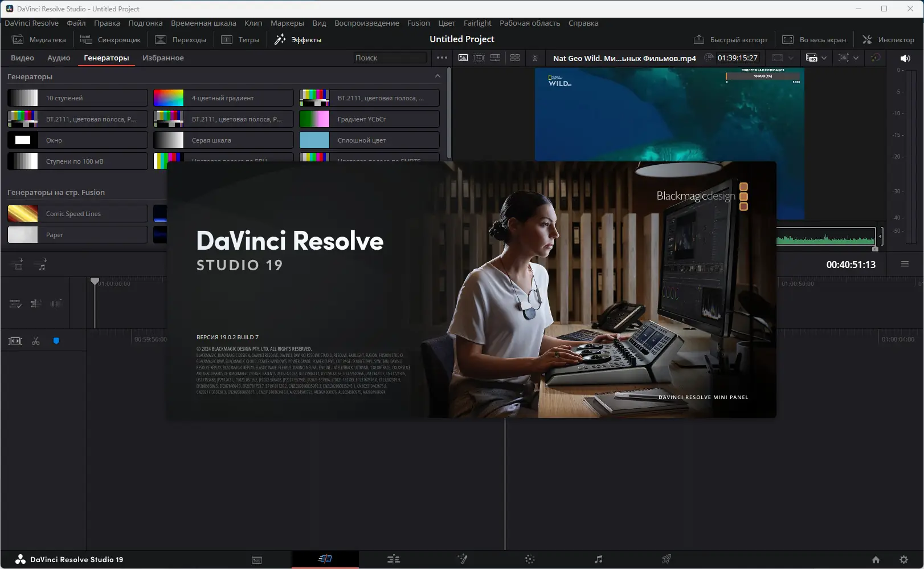Switch to the Аудио tab
The height and width of the screenshot is (569, 924).
(59, 58)
